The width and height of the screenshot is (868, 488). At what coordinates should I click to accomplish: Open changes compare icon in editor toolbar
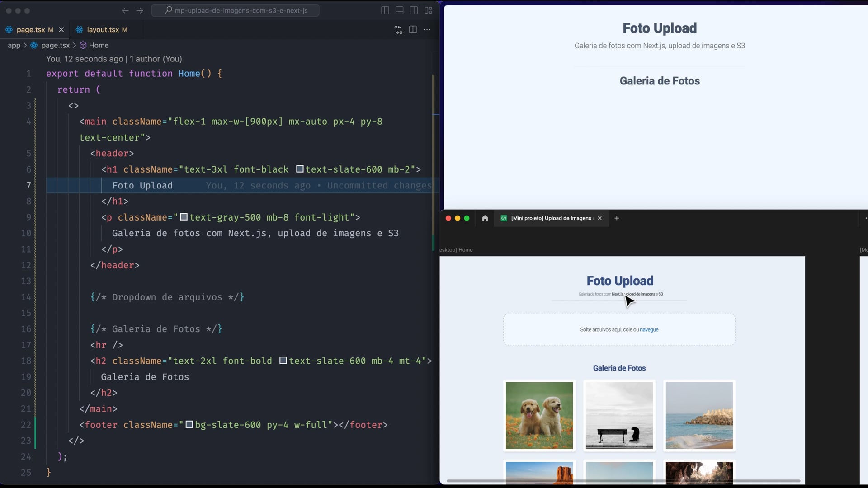(x=398, y=30)
